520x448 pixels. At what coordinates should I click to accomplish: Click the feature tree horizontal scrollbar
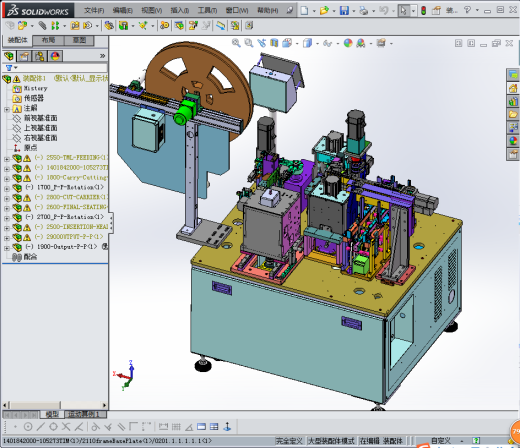pos(55,405)
